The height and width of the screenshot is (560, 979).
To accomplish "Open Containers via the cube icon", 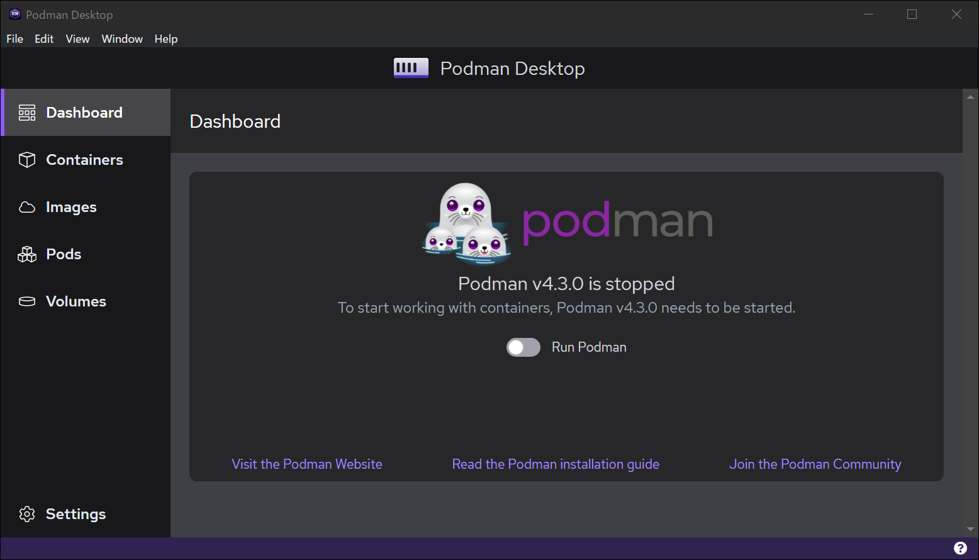I will pos(27,160).
